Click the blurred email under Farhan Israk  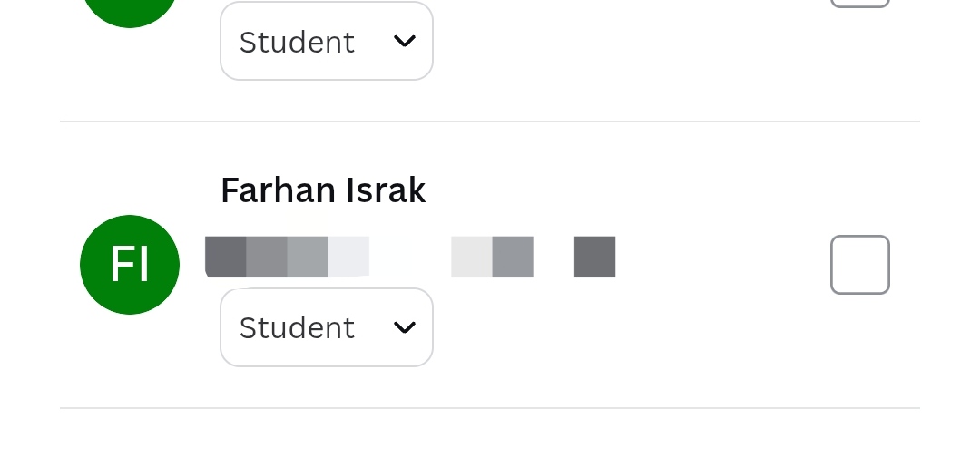coord(408,257)
